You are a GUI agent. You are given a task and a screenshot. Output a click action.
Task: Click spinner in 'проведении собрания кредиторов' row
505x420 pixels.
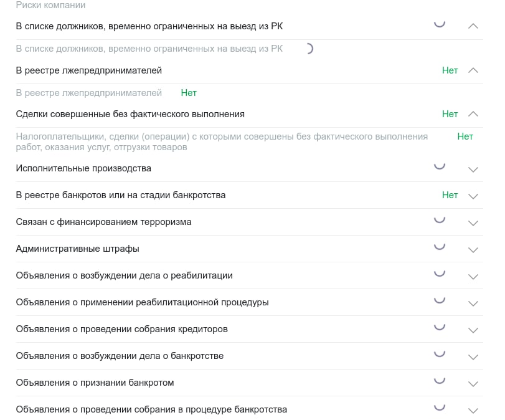pyautogui.click(x=440, y=327)
